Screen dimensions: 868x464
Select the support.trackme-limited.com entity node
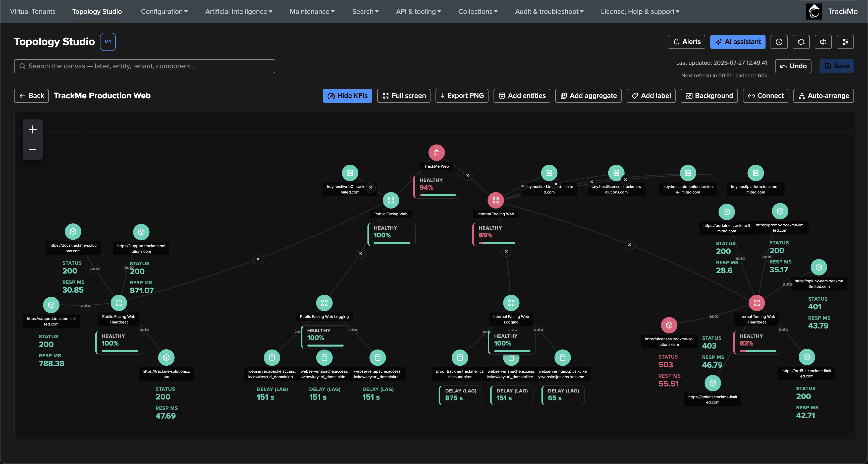pyautogui.click(x=51, y=305)
